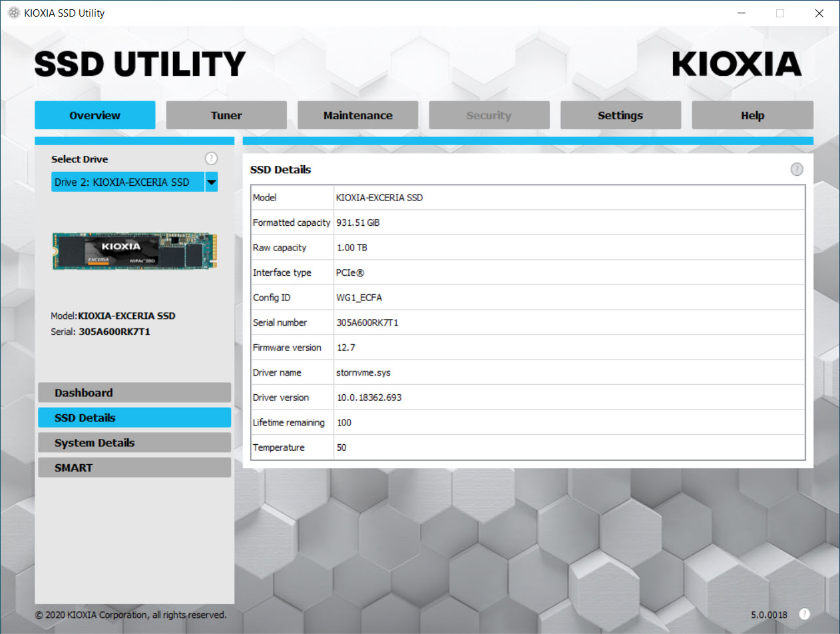The height and width of the screenshot is (634, 840).
Task: Click the SSD Details panel heading
Action: click(x=280, y=170)
